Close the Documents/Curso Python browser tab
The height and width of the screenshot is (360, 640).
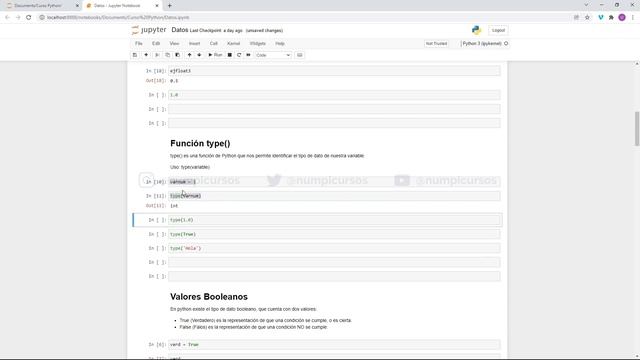click(x=77, y=6)
